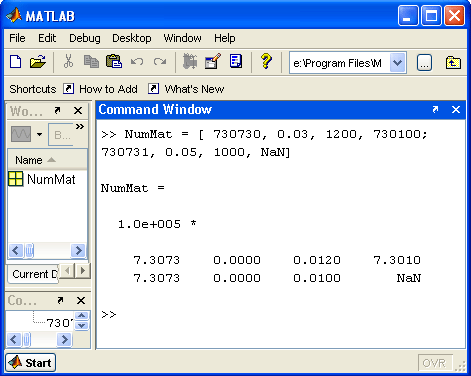
Task: Click the NaN value in the output matrix
Action: (x=409, y=278)
